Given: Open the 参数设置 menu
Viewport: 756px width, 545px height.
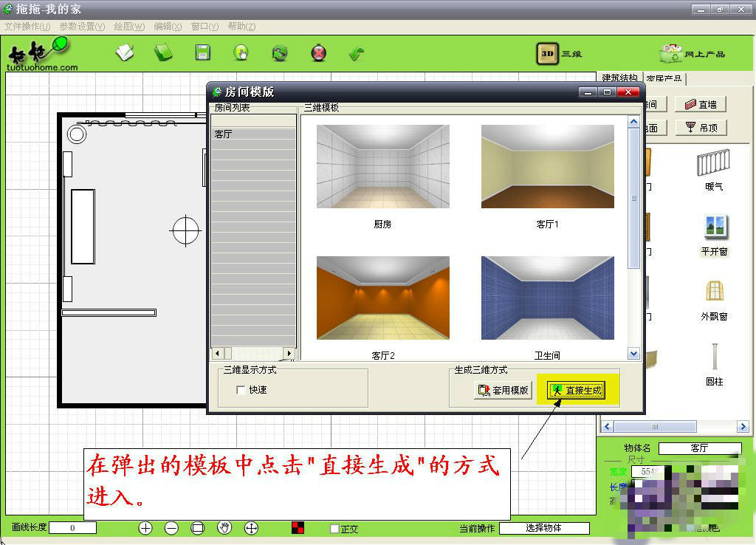Looking at the screenshot, I should tap(82, 27).
